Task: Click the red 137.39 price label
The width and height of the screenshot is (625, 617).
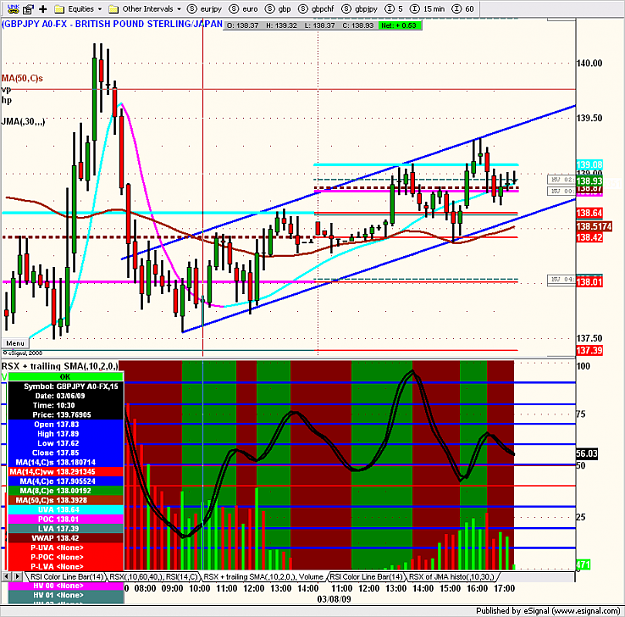Action: [x=589, y=351]
